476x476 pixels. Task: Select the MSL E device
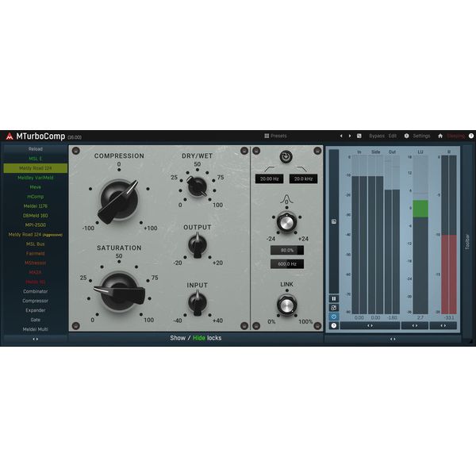tap(35, 159)
